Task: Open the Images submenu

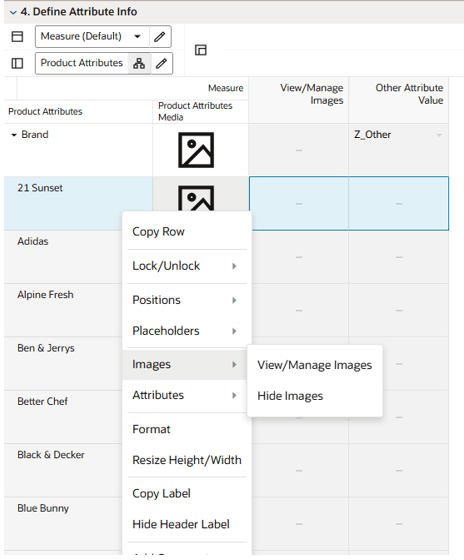Action: 184,364
